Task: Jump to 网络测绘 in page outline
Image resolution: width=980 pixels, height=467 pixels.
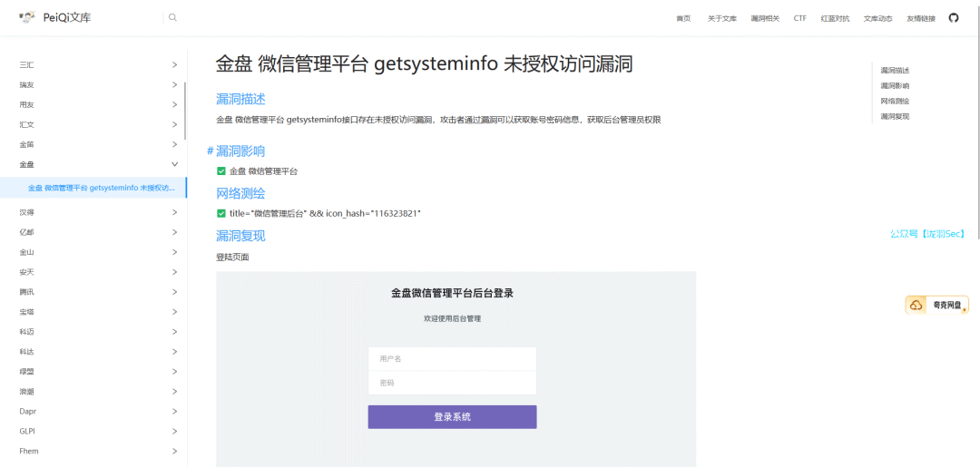Action: 895,101
